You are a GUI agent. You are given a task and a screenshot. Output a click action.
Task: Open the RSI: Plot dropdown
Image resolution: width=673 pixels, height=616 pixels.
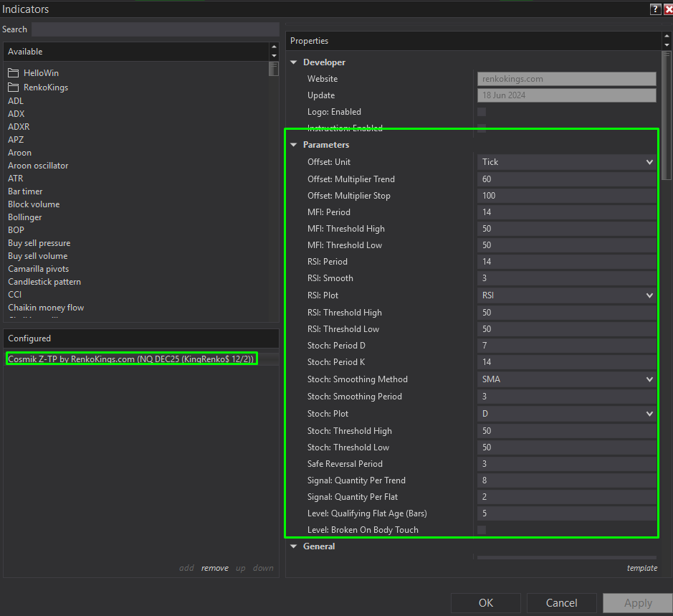[x=566, y=295]
